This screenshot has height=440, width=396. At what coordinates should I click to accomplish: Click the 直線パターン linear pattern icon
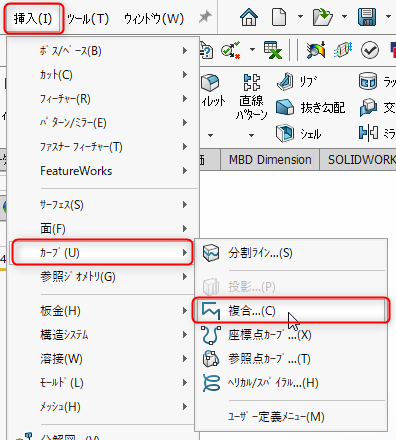[x=252, y=83]
